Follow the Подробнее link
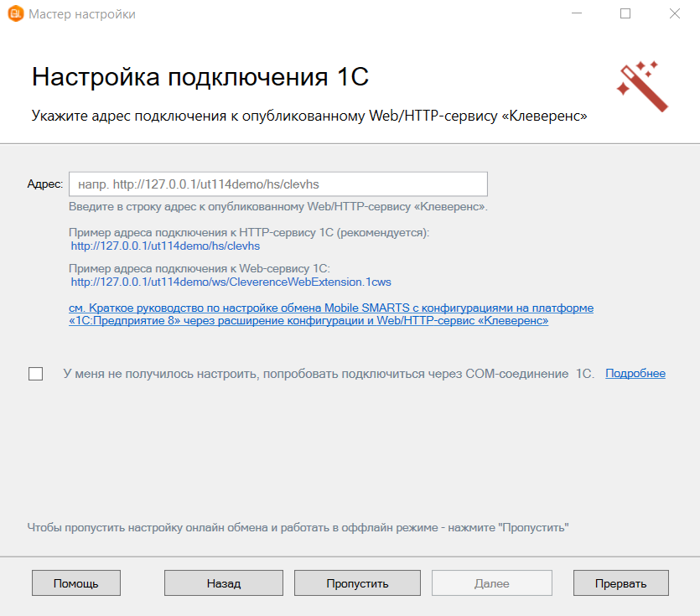 pos(635,374)
